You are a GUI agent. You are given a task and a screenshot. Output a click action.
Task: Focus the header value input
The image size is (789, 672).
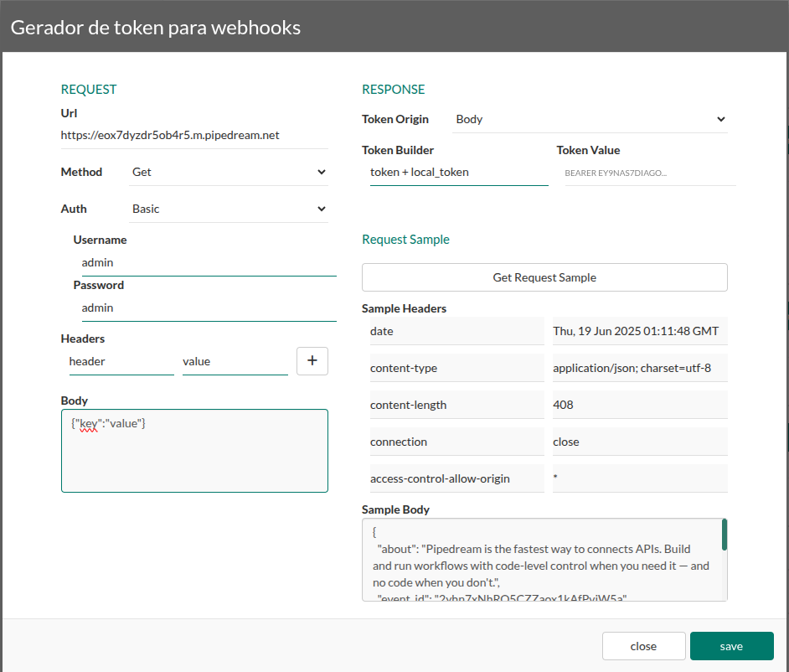pyautogui.click(x=235, y=361)
